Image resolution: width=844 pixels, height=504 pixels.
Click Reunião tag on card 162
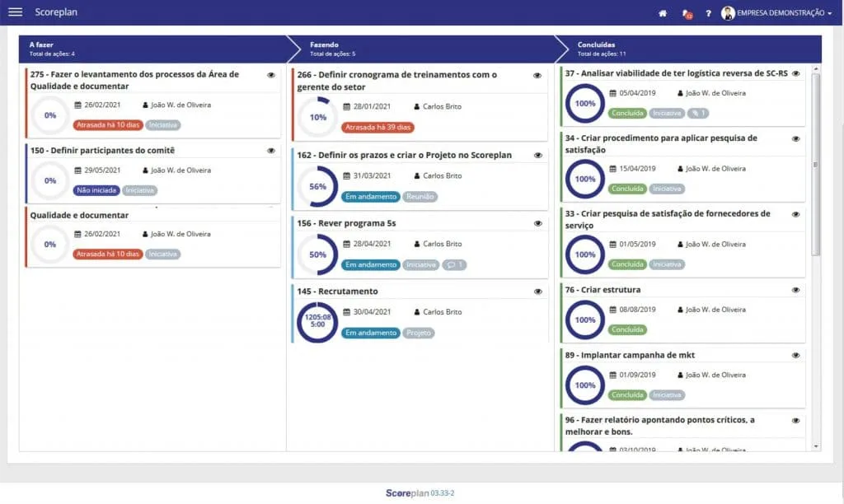point(420,197)
